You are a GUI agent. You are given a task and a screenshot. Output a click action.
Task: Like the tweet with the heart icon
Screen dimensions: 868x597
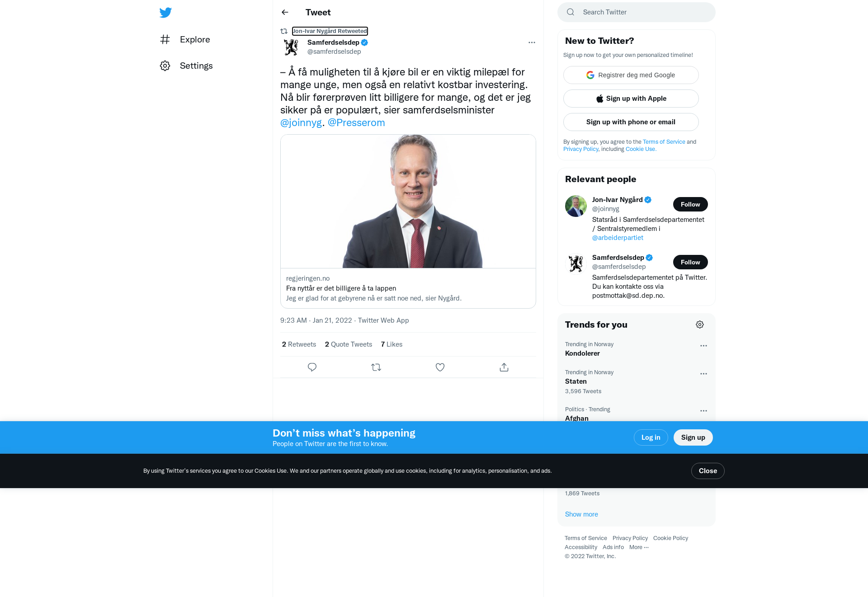440,367
